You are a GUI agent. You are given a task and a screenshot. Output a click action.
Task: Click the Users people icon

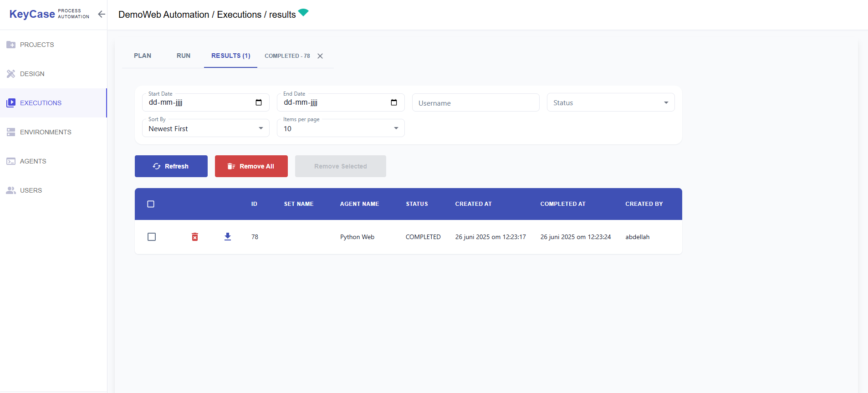pyautogui.click(x=11, y=190)
